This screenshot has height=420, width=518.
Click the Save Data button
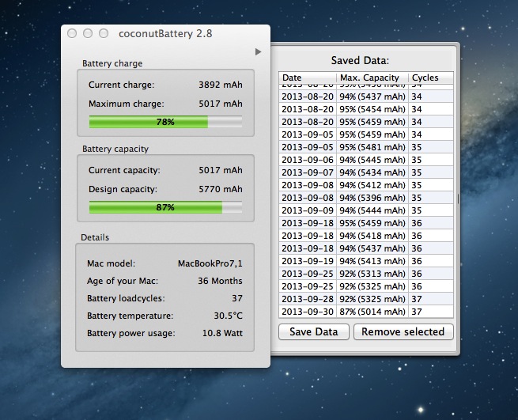[313, 331]
